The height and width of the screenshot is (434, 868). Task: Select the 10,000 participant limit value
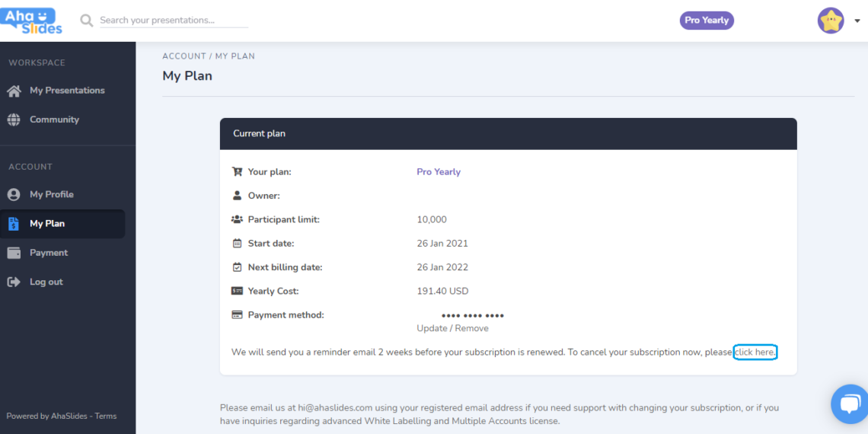[x=432, y=220]
